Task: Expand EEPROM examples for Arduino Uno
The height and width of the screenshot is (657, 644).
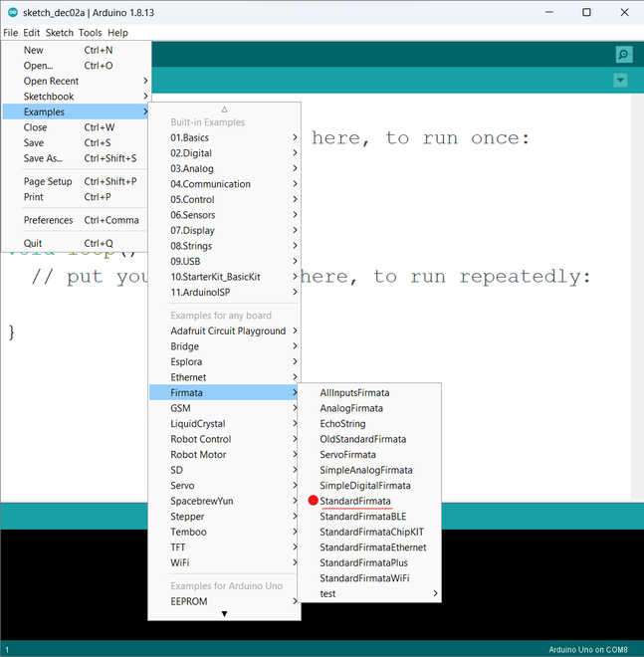Action: (x=224, y=601)
